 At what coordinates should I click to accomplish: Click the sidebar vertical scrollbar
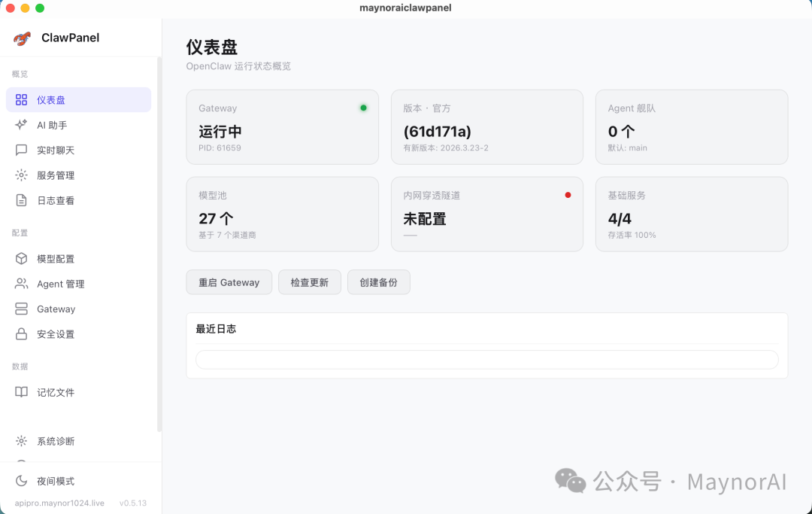pyautogui.click(x=159, y=245)
